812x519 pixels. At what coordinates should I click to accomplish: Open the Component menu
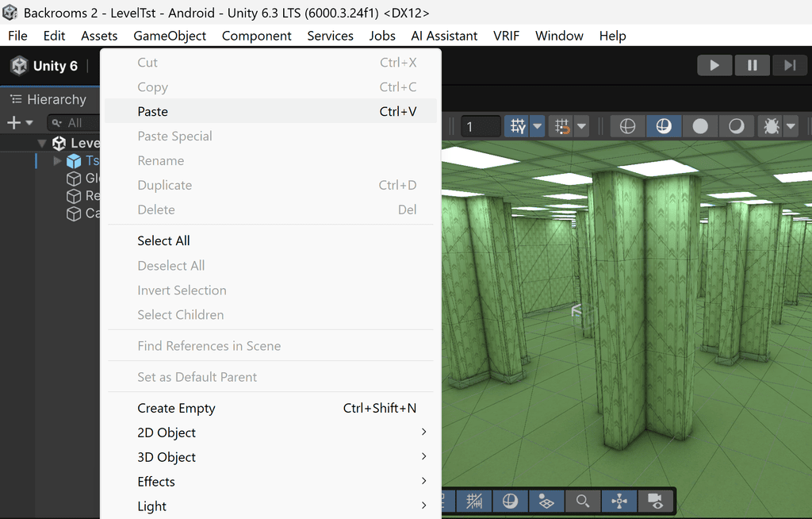tap(256, 36)
